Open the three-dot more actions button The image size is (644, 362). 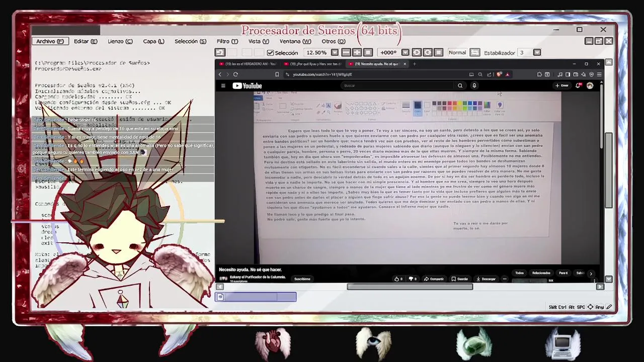coord(505,279)
